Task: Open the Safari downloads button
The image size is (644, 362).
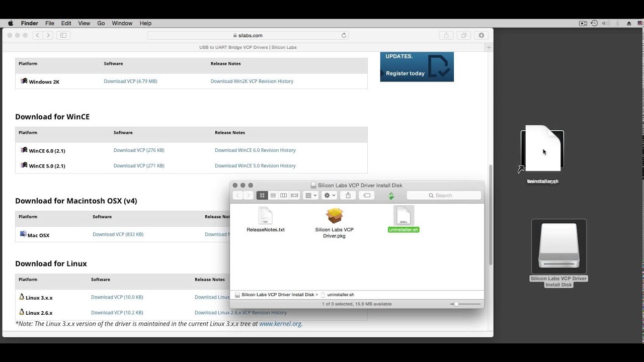Action: pyautogui.click(x=481, y=35)
